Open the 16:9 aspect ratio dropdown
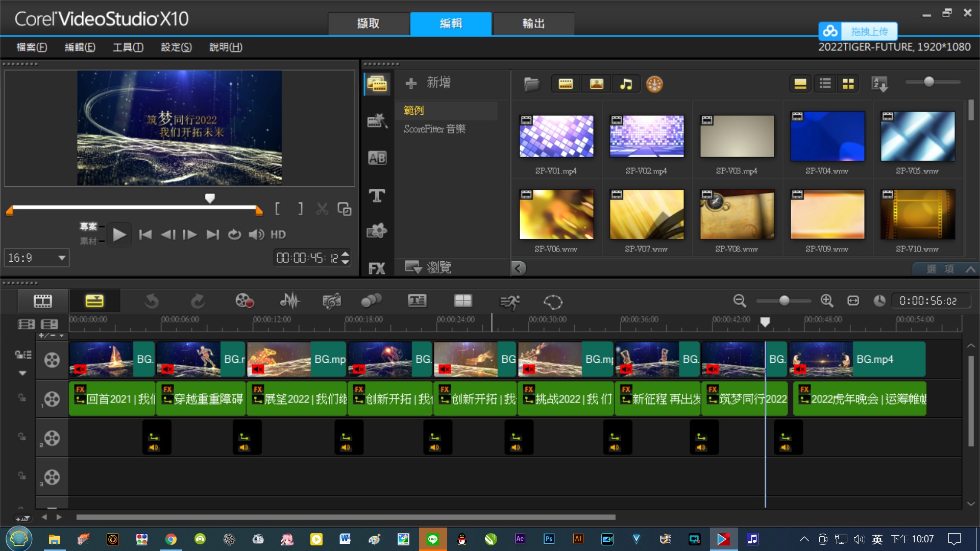This screenshot has width=980, height=551. 37,258
